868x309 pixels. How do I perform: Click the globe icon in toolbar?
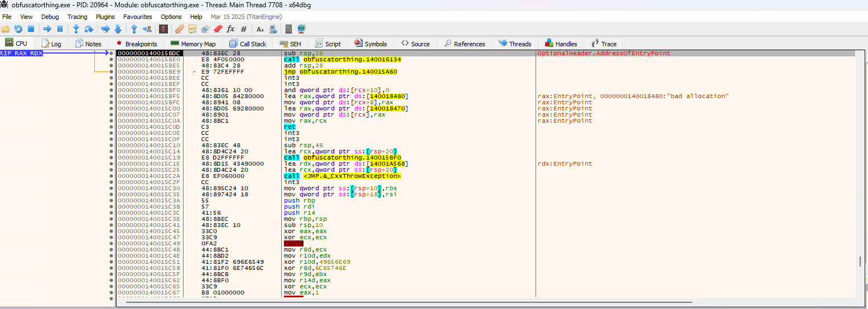coord(302,28)
